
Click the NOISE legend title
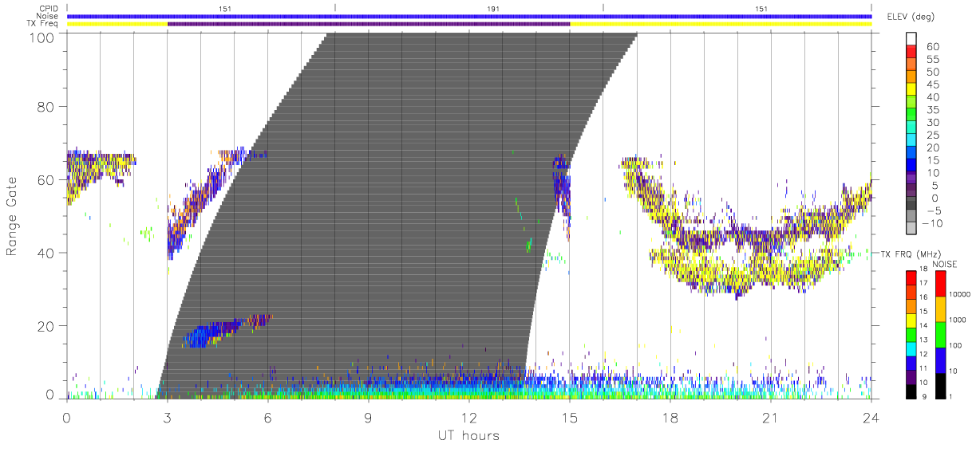(x=946, y=264)
